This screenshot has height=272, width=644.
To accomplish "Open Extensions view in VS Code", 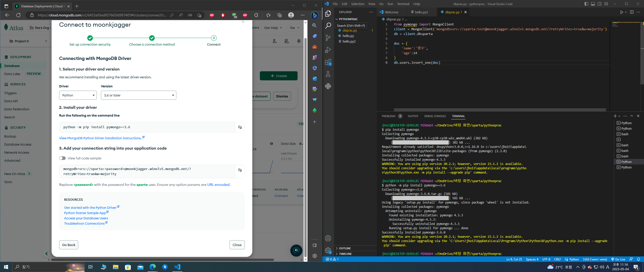I will point(328,62).
